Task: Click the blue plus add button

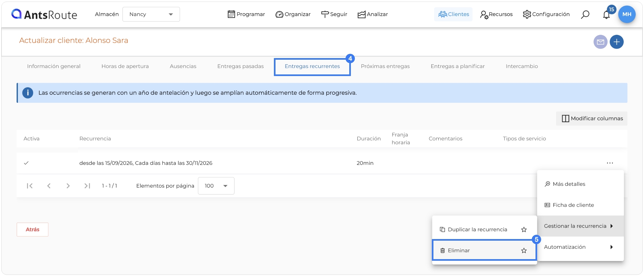Action: tap(616, 42)
